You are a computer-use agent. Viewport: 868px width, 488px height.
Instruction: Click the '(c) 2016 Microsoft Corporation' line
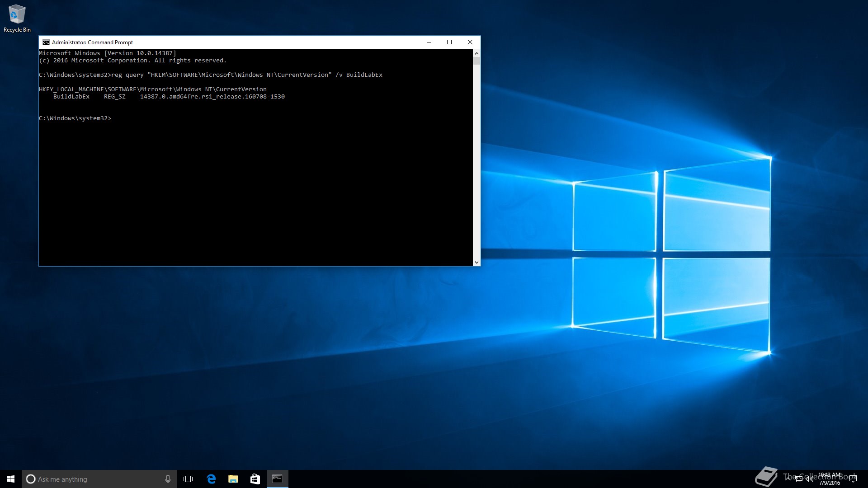[x=133, y=61]
